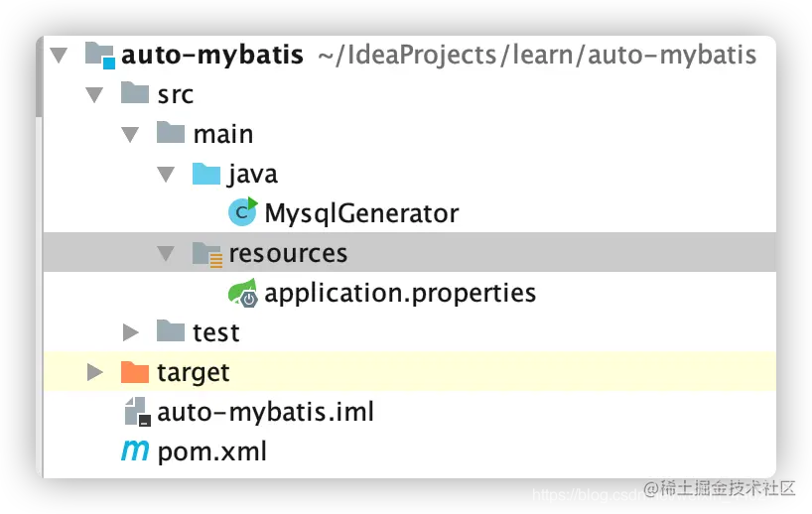Screen dimensions: 812x514
Task: Click the test folder icon
Action: tap(171, 331)
